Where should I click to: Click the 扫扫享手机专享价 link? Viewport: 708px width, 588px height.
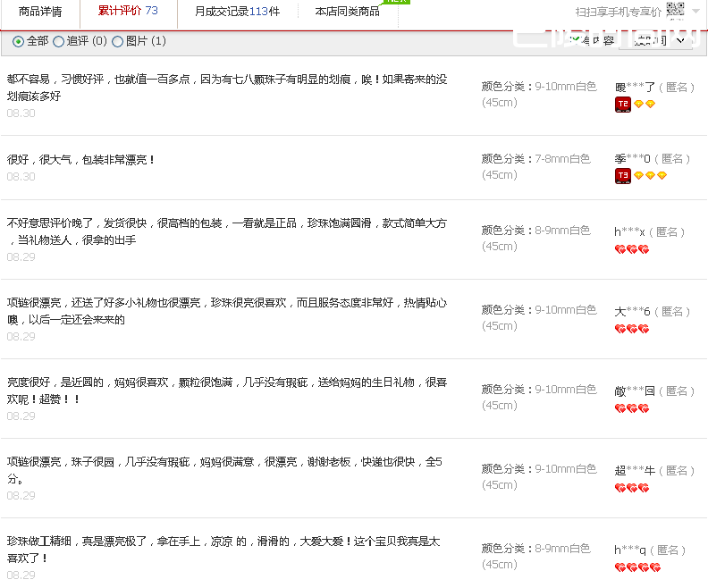click(x=619, y=12)
